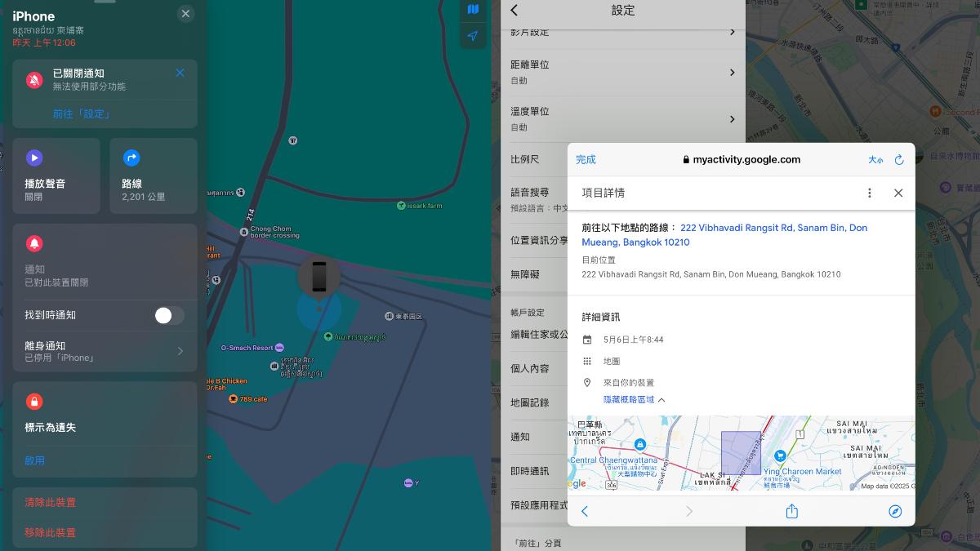Open the 前往「設定」 link
This screenshot has width=980, height=551.
click(x=81, y=113)
